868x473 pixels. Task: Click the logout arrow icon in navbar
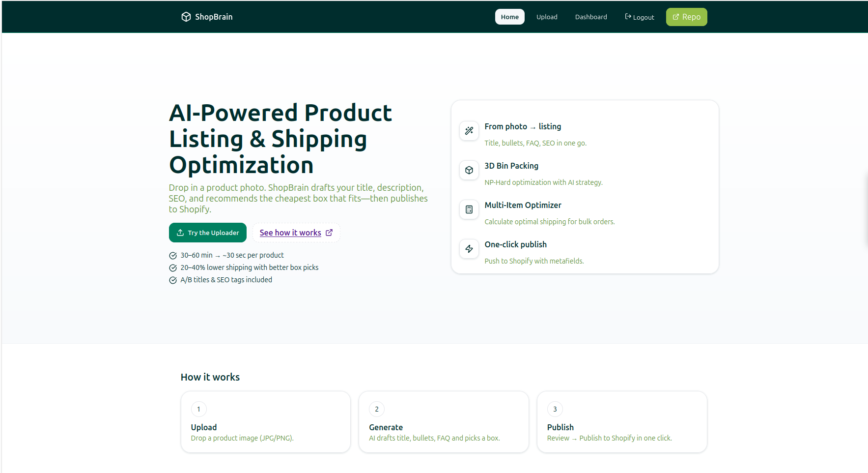(628, 17)
